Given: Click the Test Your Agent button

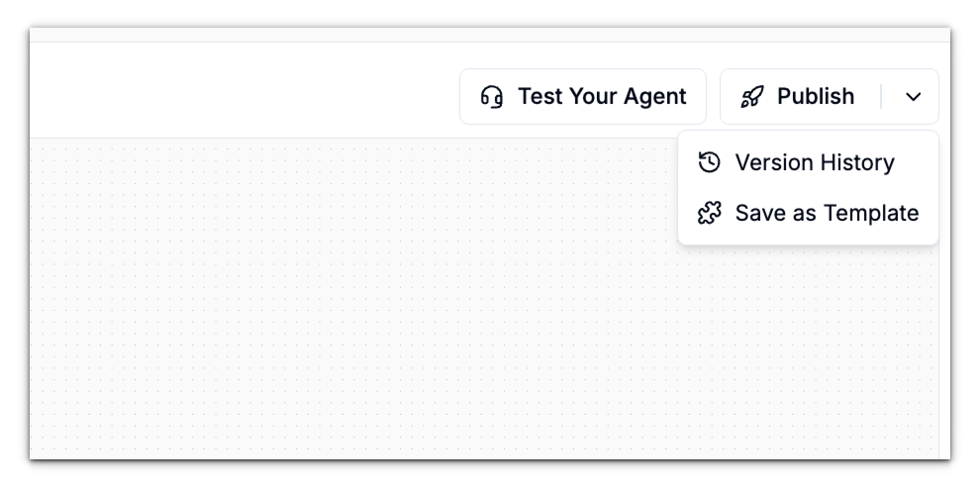Looking at the screenshot, I should pos(583,97).
